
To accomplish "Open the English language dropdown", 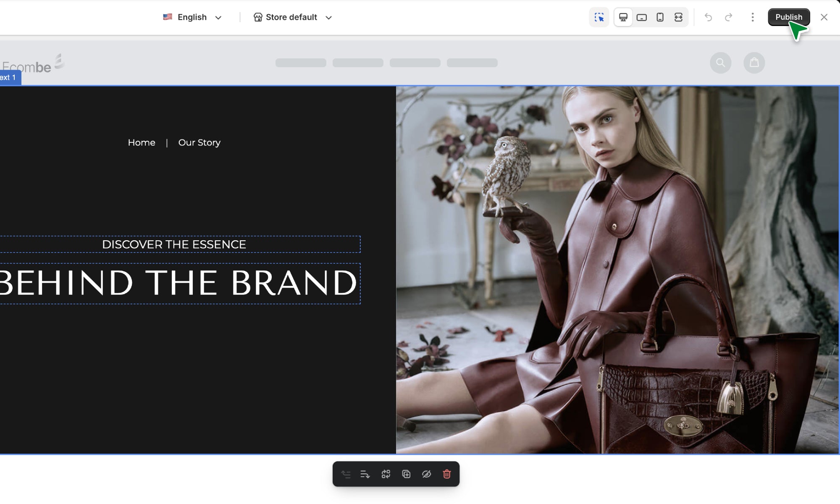I will [x=192, y=17].
